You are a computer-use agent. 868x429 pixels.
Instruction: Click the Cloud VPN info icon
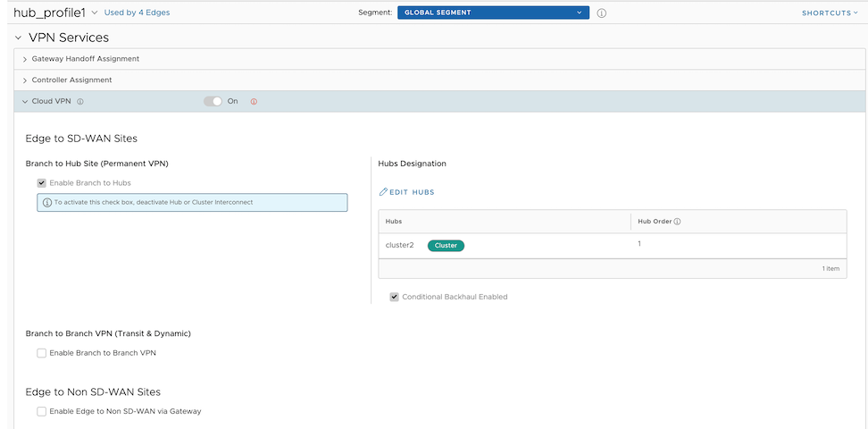[80, 102]
